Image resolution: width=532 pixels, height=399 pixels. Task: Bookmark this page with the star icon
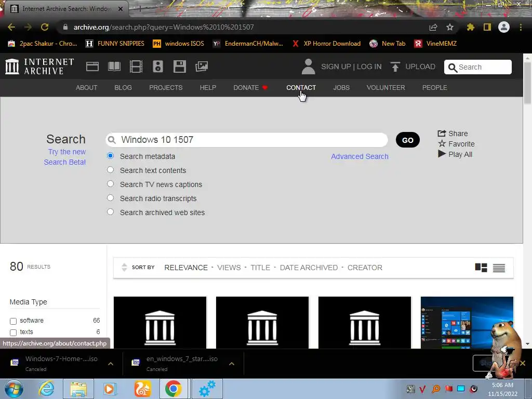[x=450, y=27]
